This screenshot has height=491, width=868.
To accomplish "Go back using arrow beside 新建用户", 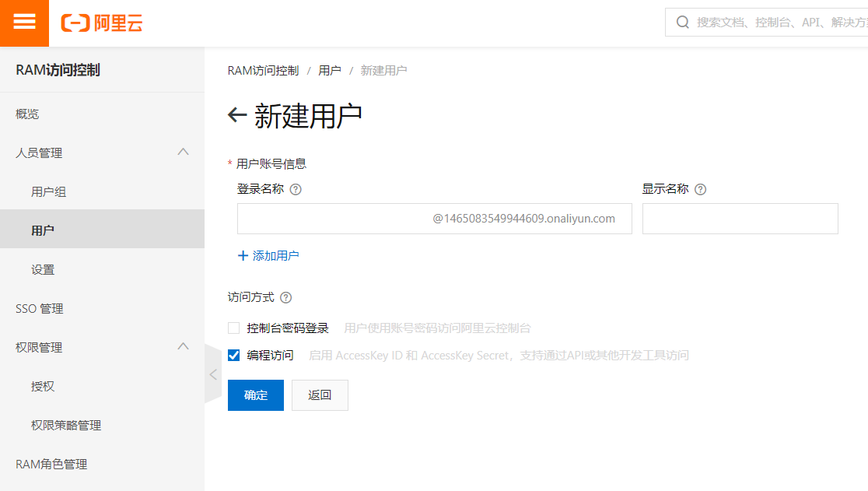I will tap(237, 115).
